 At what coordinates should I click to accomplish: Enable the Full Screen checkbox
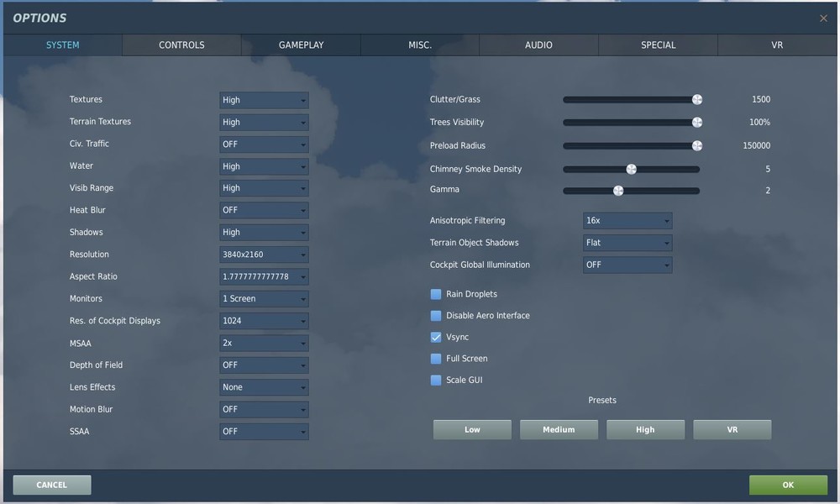point(435,359)
